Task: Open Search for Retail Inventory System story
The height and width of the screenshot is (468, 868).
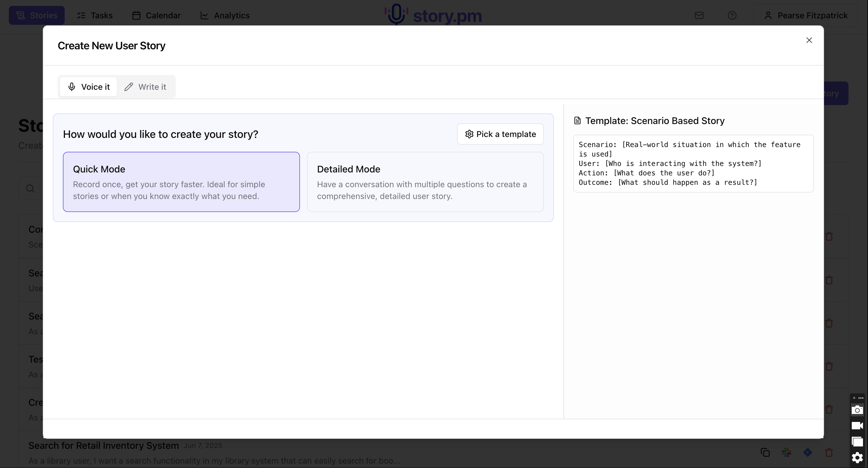Action: click(x=103, y=446)
